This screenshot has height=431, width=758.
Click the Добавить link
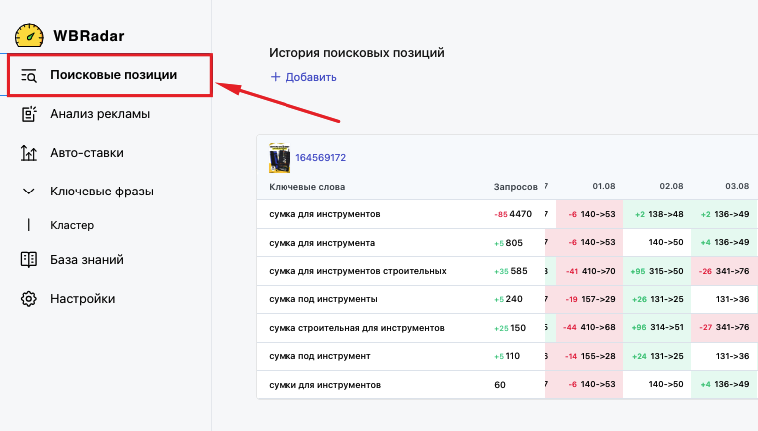311,77
